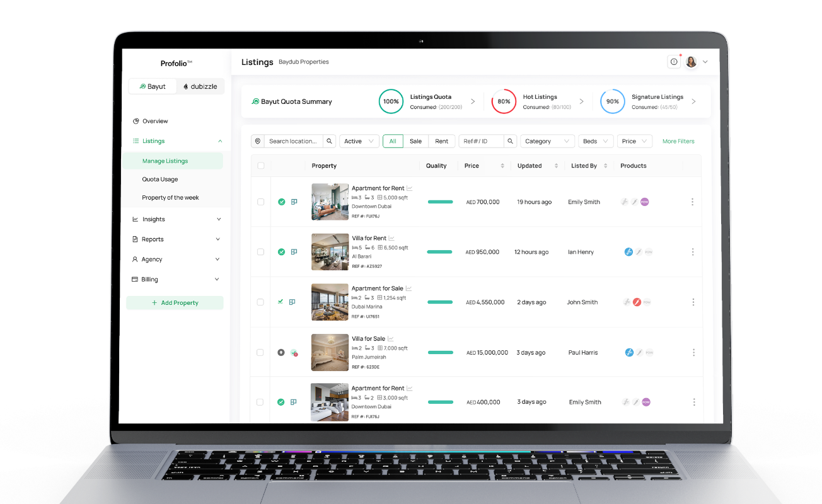Viewport: 822px width, 504px height.
Task: Select the Rent filter tab
Action: [x=441, y=141]
